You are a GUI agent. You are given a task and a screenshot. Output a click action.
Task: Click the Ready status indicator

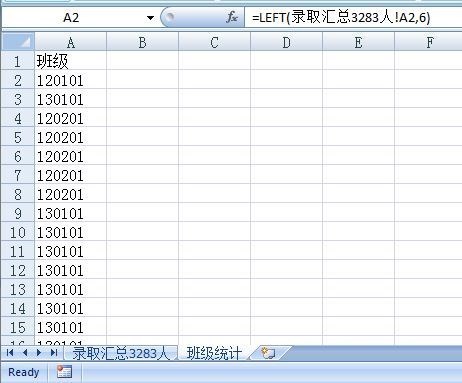coord(23,372)
